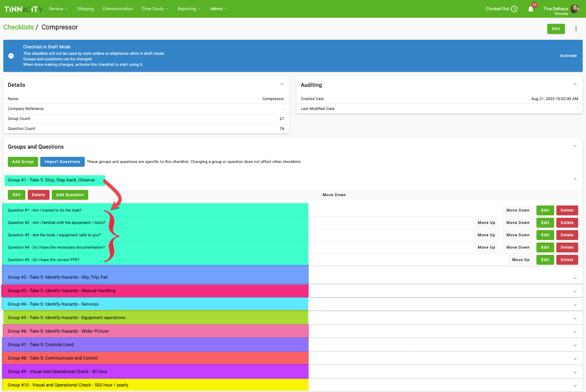Click the draft mode info bubble icon
This screenshot has height=392, width=586.
(x=11, y=56)
